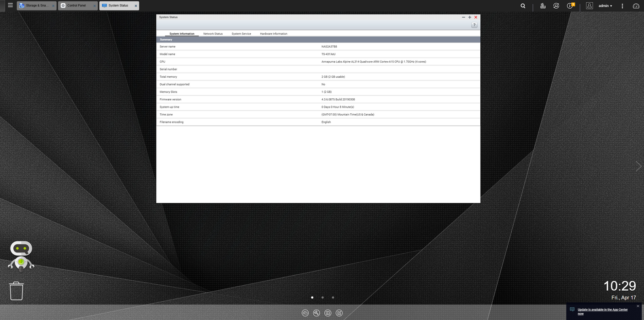The height and width of the screenshot is (320, 644).
Task: Open the search magnifier in top bar
Action: click(x=523, y=6)
